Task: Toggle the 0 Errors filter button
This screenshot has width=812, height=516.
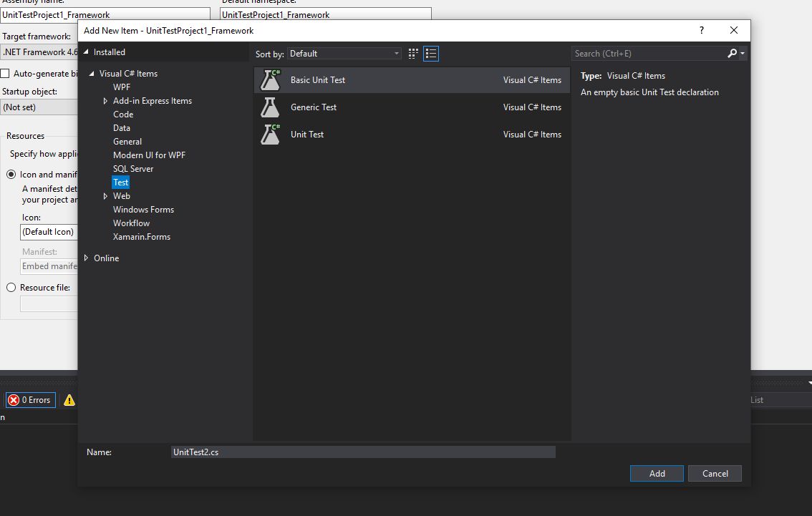Action: (x=31, y=400)
